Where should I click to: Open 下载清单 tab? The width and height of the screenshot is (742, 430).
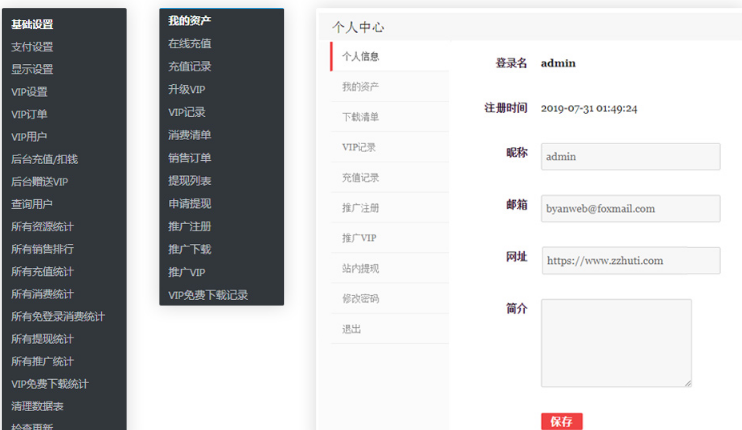click(360, 117)
